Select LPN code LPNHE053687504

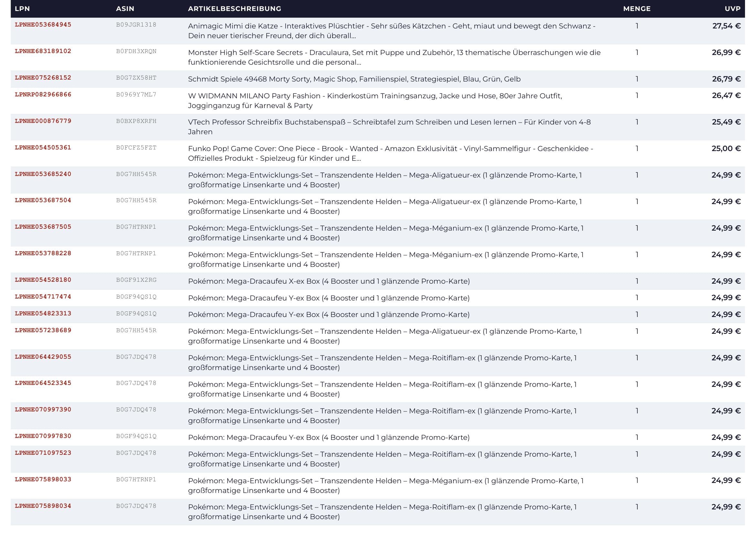tap(43, 200)
